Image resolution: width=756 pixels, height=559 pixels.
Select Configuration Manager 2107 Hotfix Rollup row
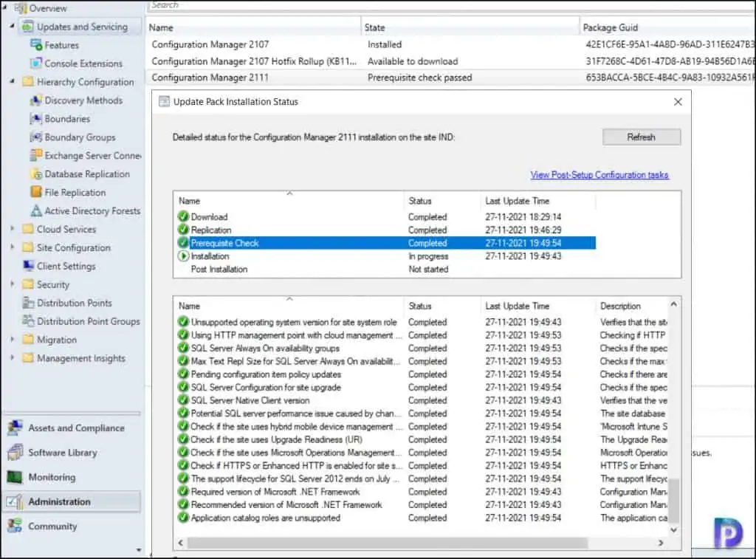point(450,61)
